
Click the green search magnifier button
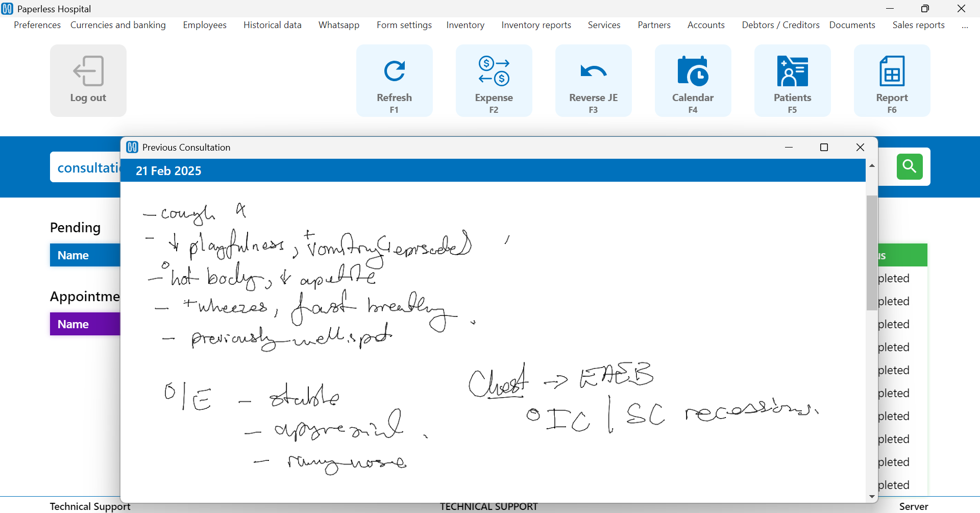(910, 166)
